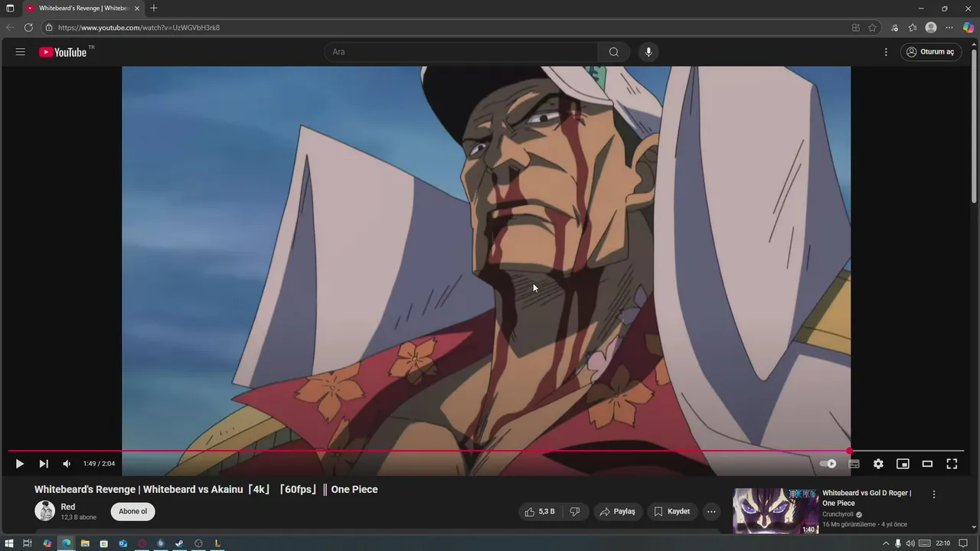Enter full screen mode

952,464
